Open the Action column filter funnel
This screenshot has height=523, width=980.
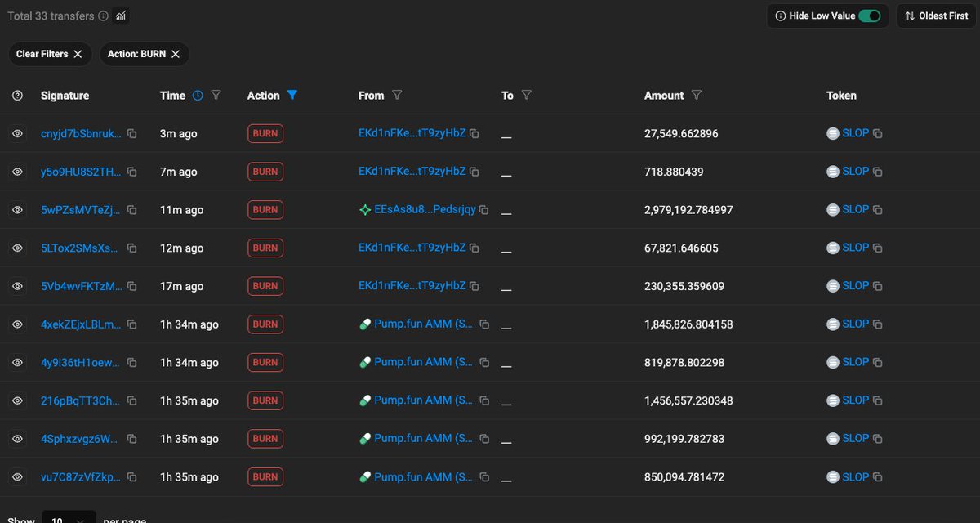point(292,96)
